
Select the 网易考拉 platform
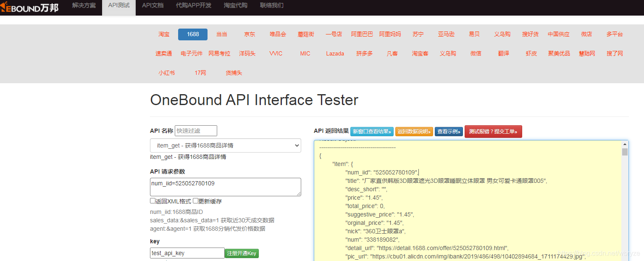(x=220, y=54)
